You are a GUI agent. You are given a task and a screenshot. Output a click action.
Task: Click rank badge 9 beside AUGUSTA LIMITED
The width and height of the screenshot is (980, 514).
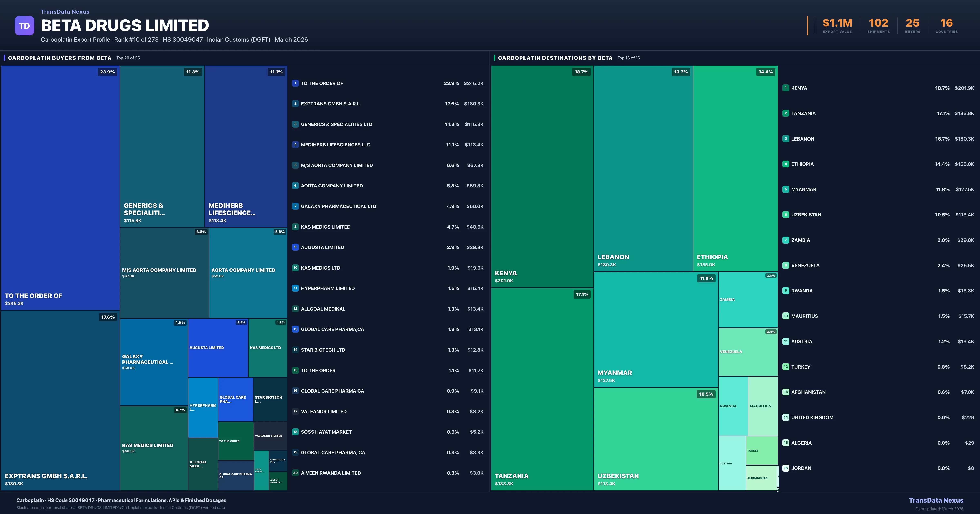(x=295, y=247)
